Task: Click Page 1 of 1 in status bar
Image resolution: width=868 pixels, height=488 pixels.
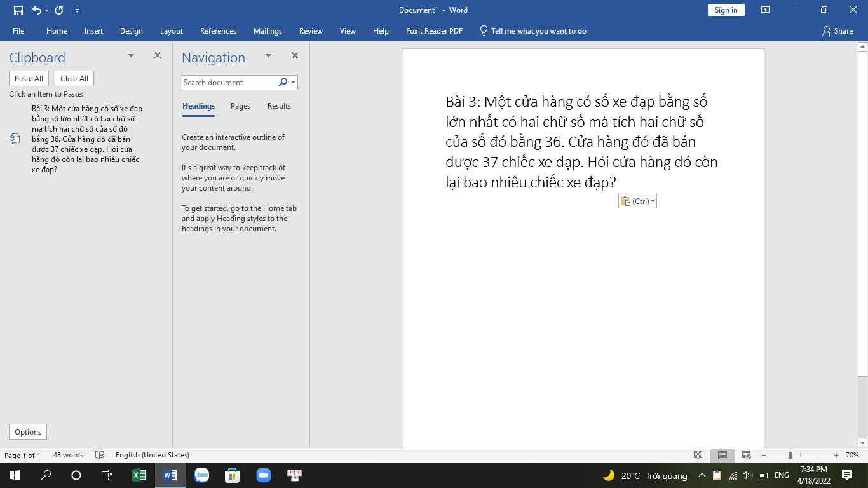Action: tap(23, 456)
